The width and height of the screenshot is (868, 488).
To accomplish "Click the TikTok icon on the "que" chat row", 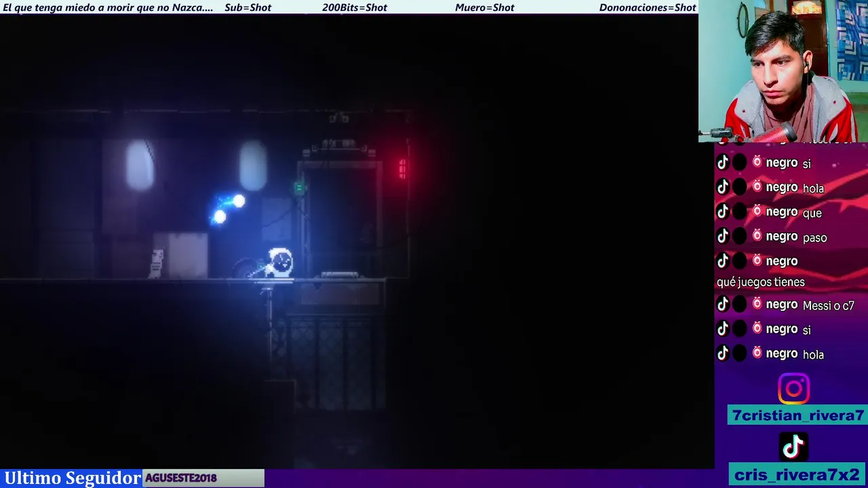I will 723,211.
